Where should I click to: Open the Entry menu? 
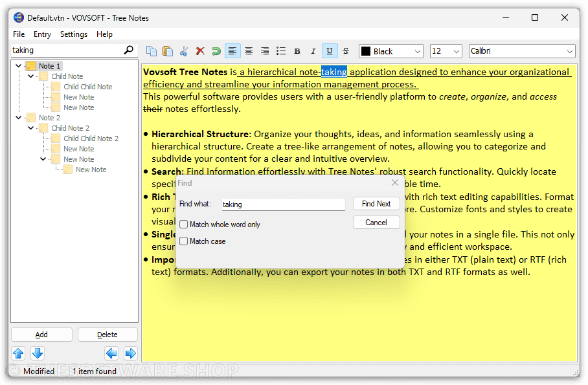click(42, 34)
